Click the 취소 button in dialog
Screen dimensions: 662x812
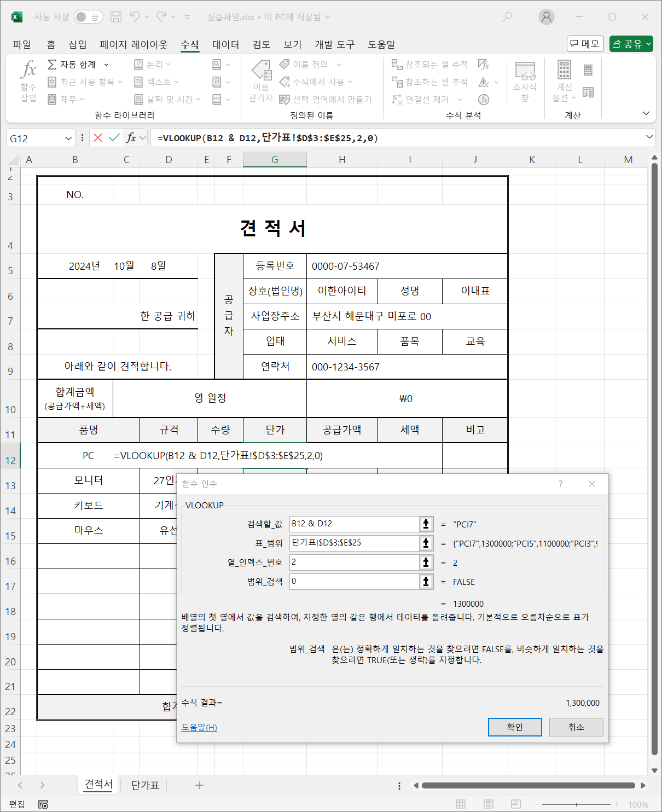click(x=576, y=727)
